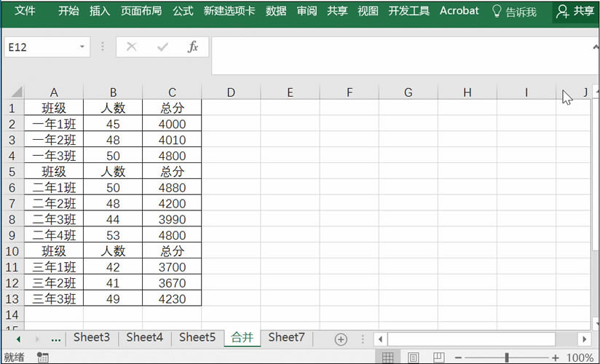Click the 共享 share button with person icon

(x=575, y=12)
